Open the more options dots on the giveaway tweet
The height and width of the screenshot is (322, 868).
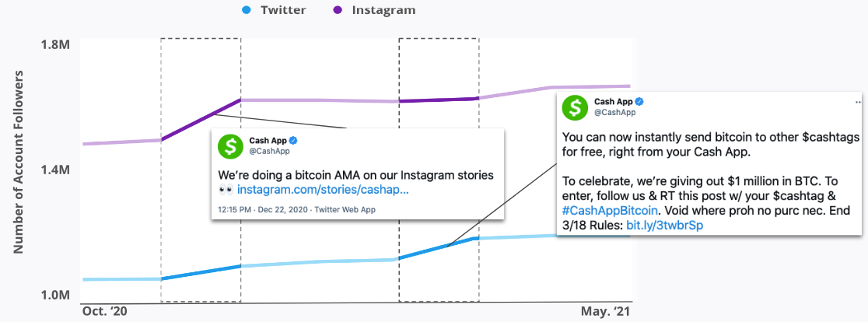click(x=859, y=102)
